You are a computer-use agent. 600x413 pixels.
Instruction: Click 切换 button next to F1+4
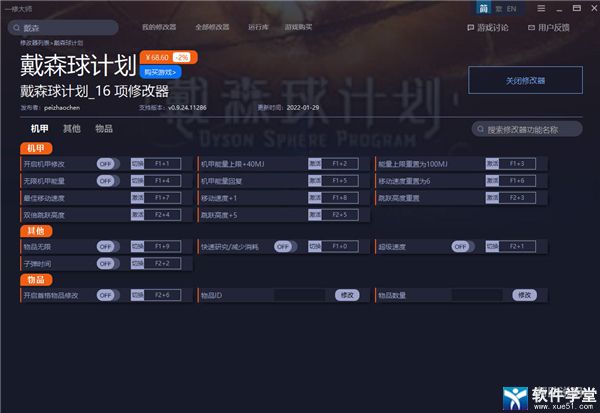[x=137, y=181]
